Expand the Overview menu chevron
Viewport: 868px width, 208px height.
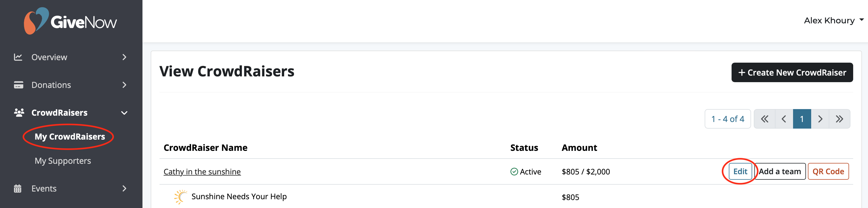pos(124,57)
